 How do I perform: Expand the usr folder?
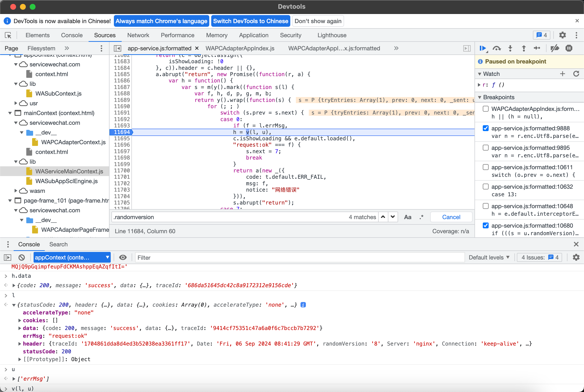click(x=16, y=103)
